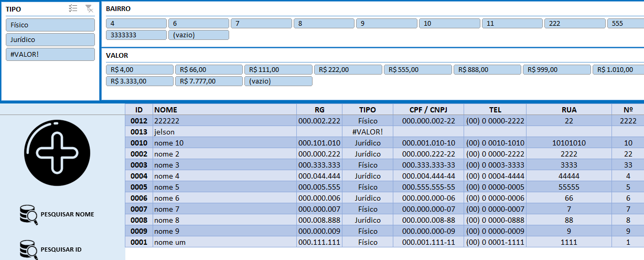Filter VALOR by R$ 555,00
The image size is (644, 260).
417,69
